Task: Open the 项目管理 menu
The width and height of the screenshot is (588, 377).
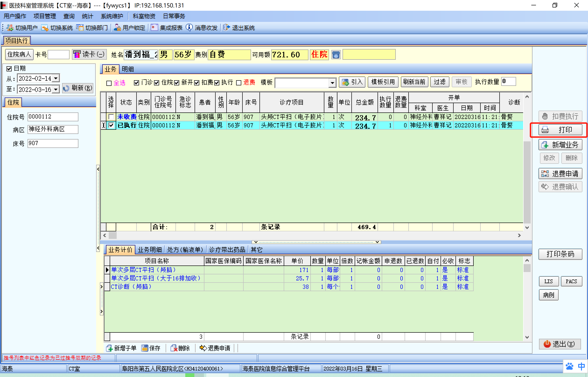Action: point(45,16)
